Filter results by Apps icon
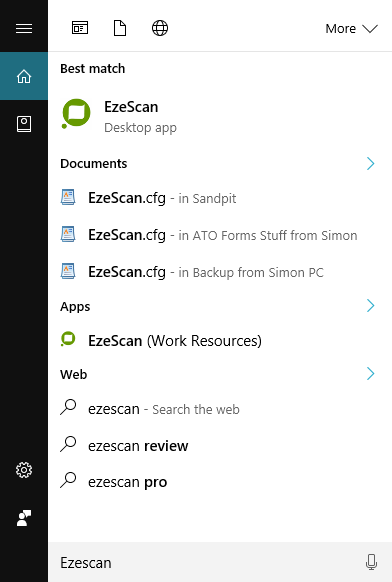 [80, 28]
